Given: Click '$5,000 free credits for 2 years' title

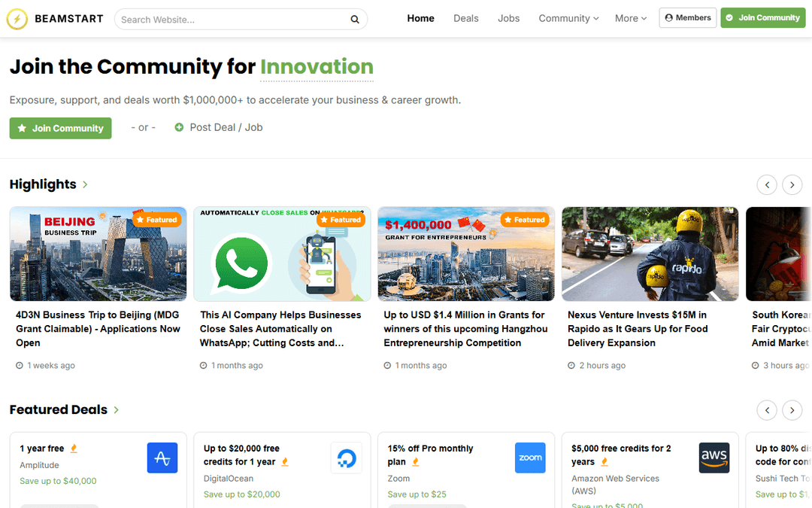Looking at the screenshot, I should coord(621,455).
